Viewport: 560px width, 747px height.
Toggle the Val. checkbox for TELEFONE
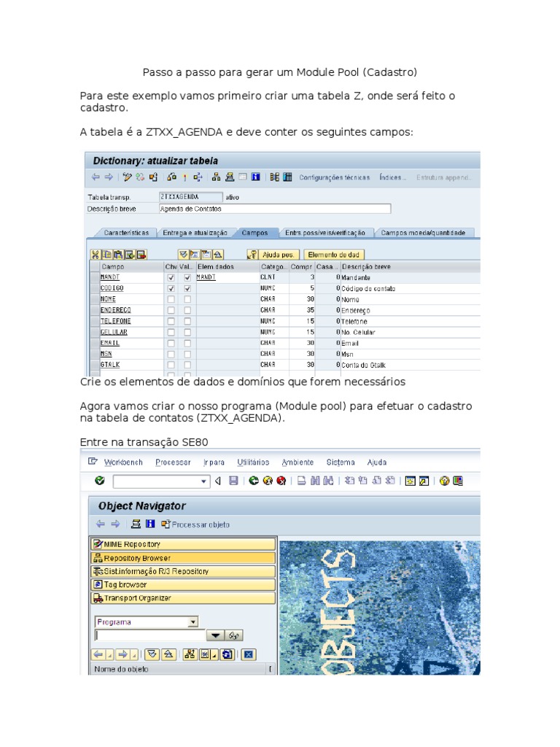(187, 321)
